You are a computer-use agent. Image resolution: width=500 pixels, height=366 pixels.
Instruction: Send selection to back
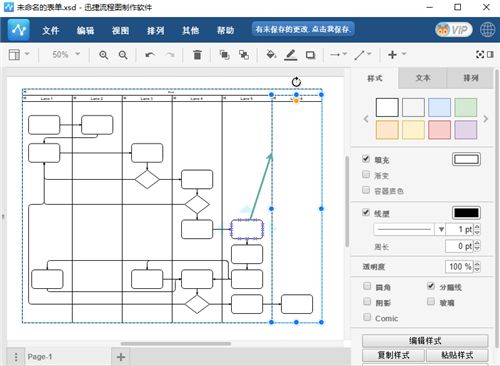pos(244,55)
